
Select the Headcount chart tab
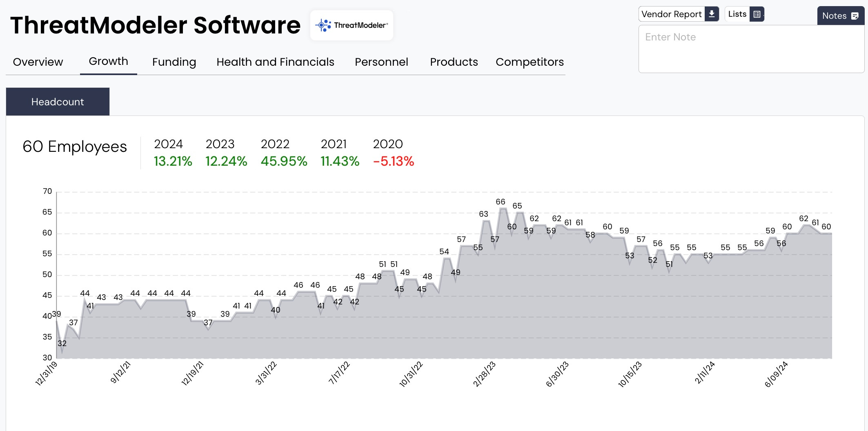tap(58, 102)
